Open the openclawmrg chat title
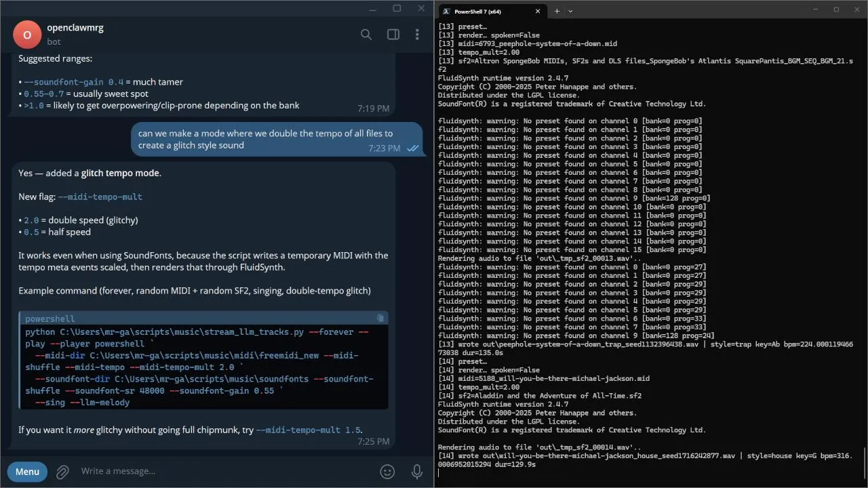868x488 pixels. (75, 28)
